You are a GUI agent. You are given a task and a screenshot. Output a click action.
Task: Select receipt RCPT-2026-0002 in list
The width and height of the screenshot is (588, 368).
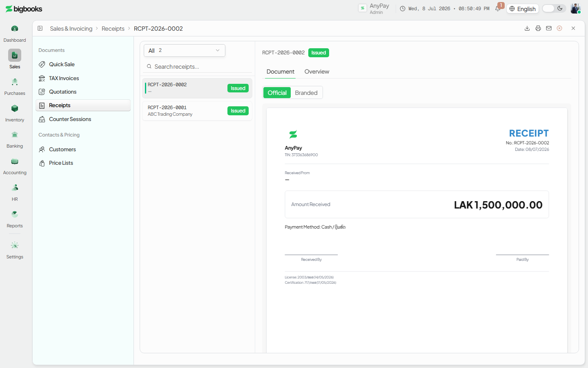pyautogui.click(x=197, y=88)
